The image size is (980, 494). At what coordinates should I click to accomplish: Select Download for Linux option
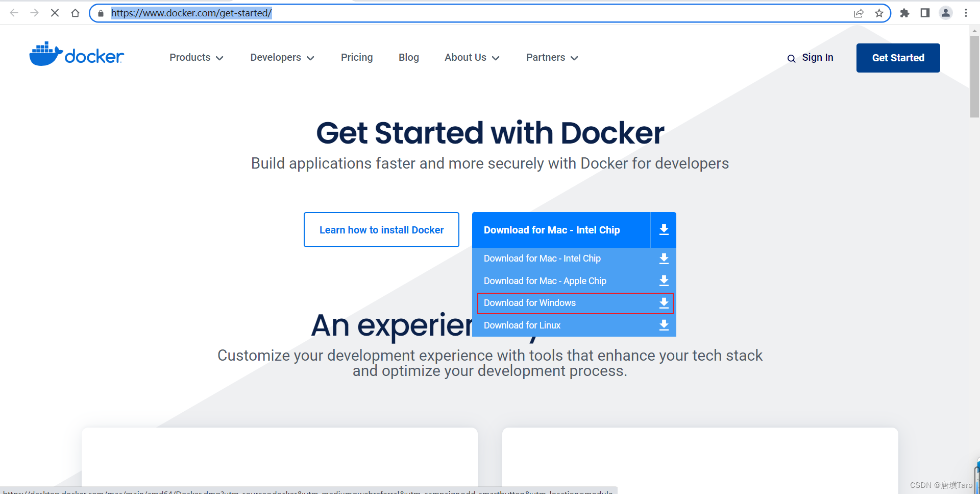coord(574,325)
